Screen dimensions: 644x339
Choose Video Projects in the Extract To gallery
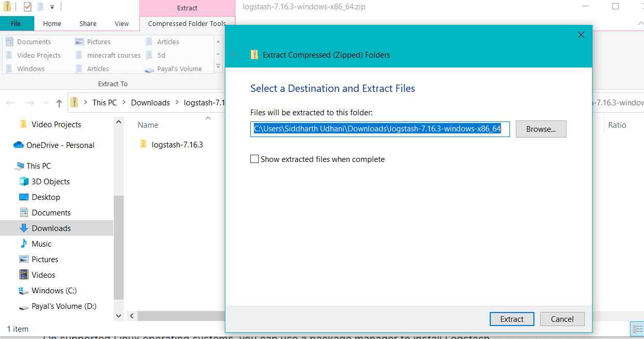click(33, 55)
